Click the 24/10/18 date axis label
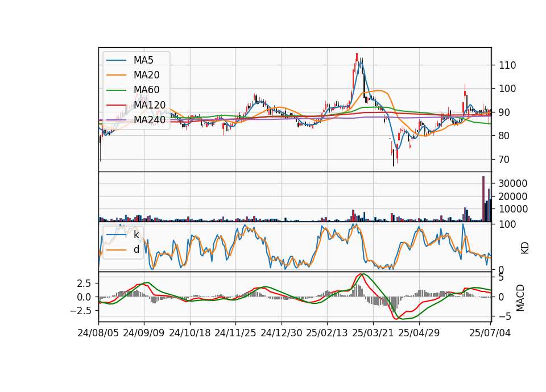This screenshot has height=392, width=546. click(190, 333)
